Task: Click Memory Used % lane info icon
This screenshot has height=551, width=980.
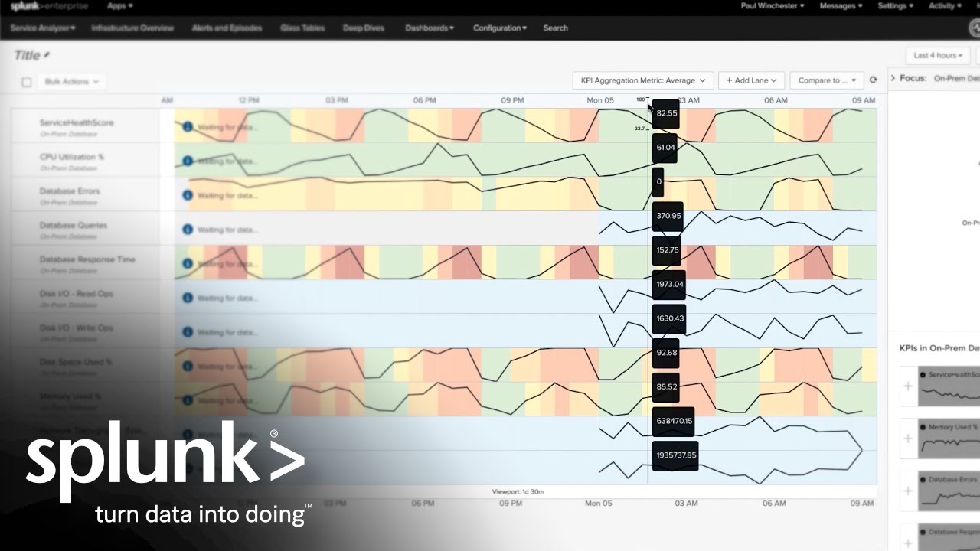Action: pyautogui.click(x=188, y=400)
